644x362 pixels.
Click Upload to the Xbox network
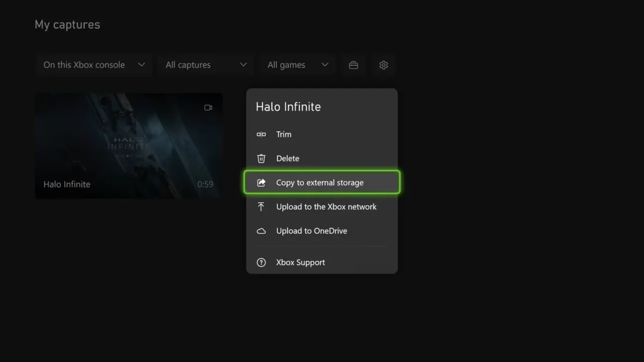pyautogui.click(x=326, y=207)
